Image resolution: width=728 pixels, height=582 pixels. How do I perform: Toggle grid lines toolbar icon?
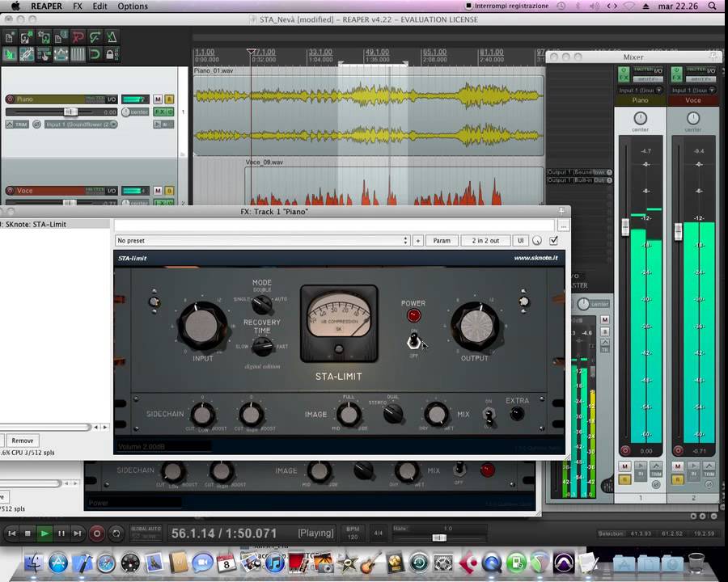click(78, 54)
